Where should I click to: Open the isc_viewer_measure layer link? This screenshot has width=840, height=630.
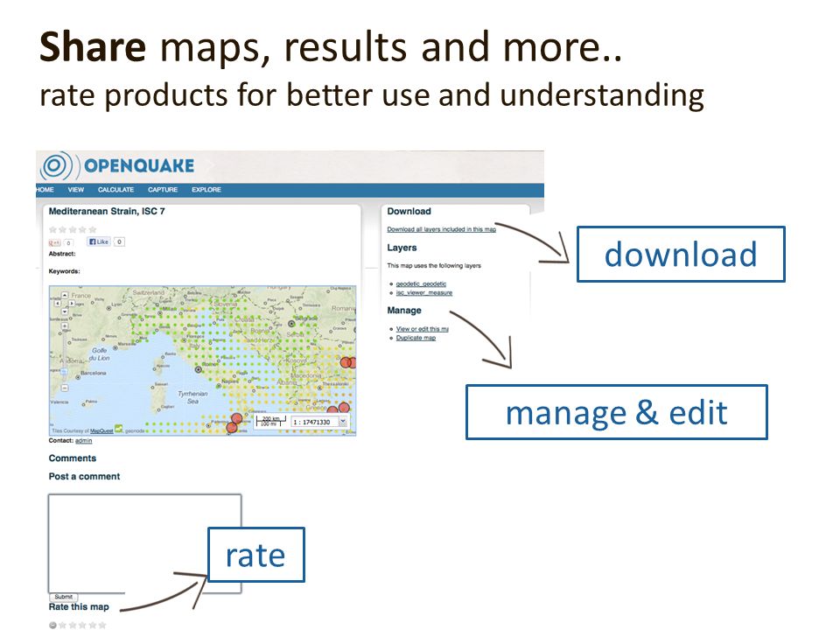pos(424,292)
